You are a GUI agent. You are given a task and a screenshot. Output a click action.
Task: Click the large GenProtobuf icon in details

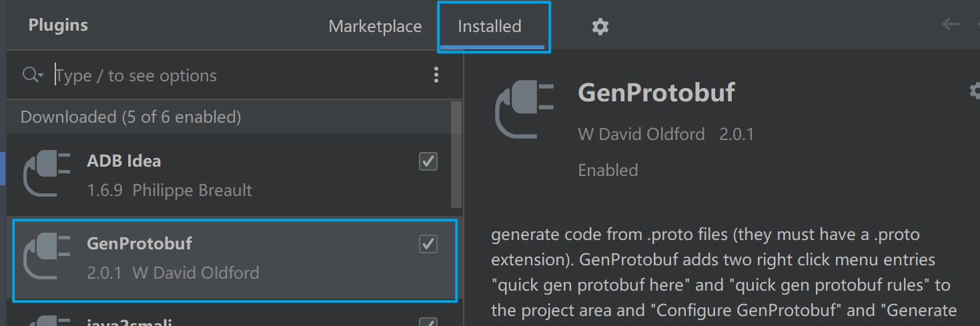tap(524, 109)
